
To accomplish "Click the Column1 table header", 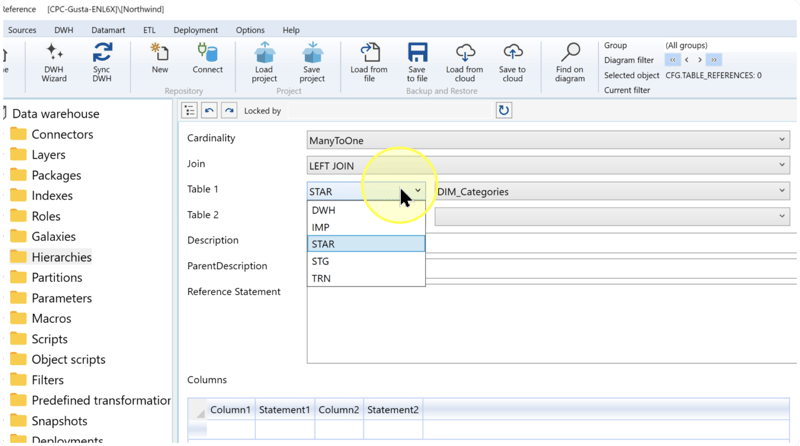I will 230,410.
